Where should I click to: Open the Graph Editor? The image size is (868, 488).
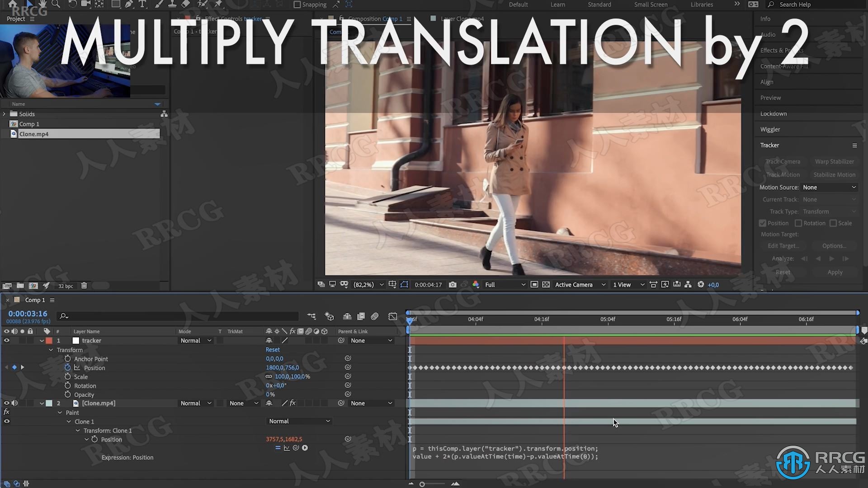pyautogui.click(x=392, y=316)
